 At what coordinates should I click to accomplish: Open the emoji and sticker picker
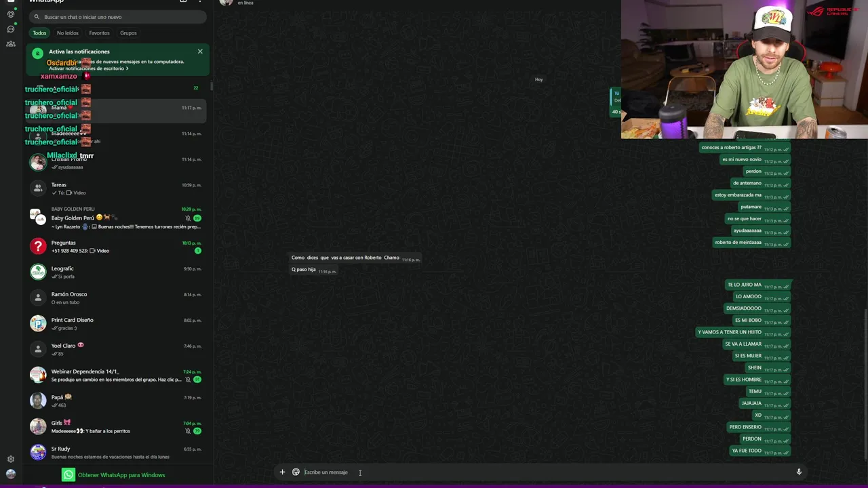coord(296,472)
